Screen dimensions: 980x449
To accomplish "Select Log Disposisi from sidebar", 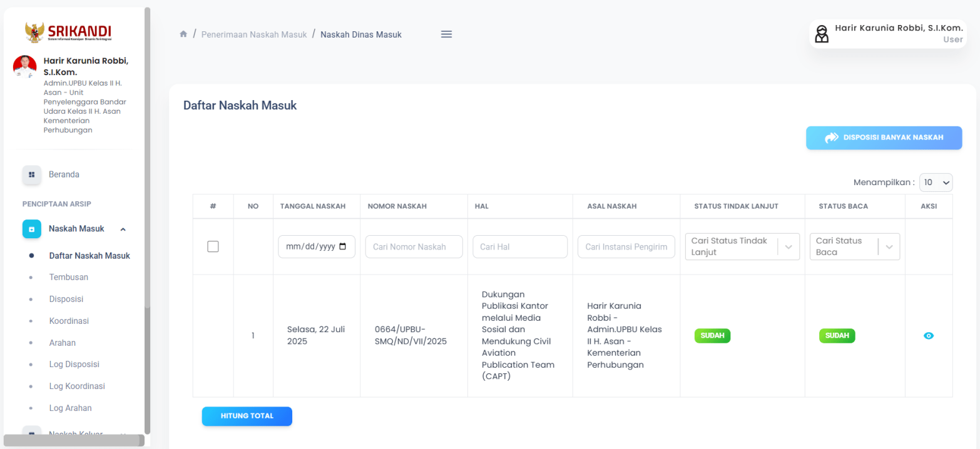I will pos(74,365).
